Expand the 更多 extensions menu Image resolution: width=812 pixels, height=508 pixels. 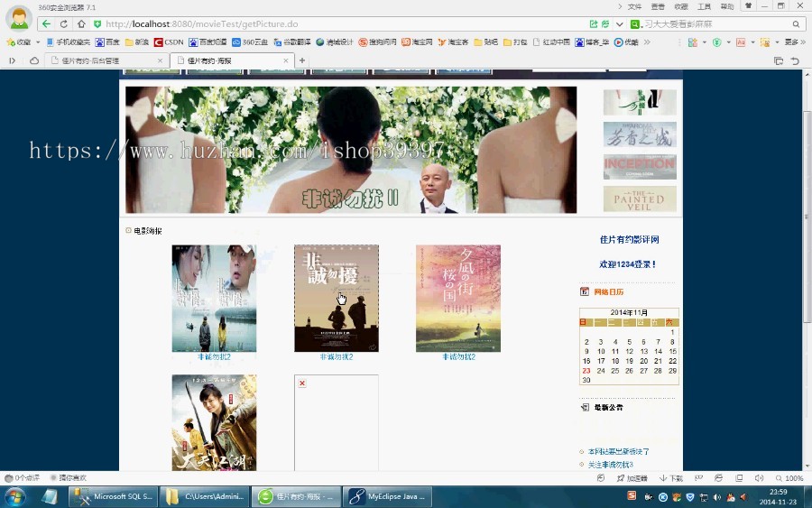794,42
